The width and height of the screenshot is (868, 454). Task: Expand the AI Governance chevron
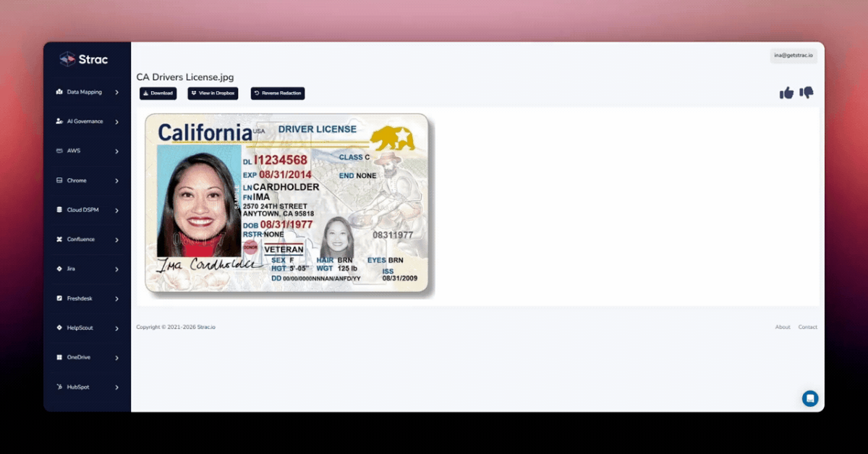[116, 122]
